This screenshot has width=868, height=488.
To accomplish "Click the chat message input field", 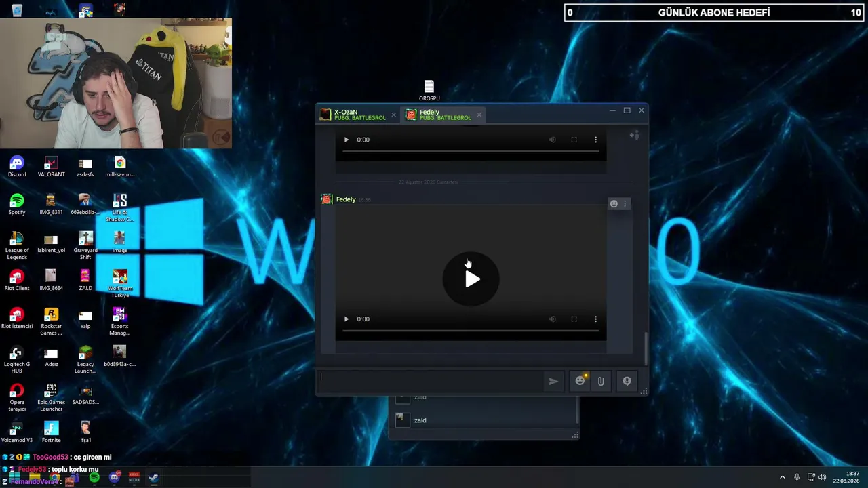I will point(431,381).
